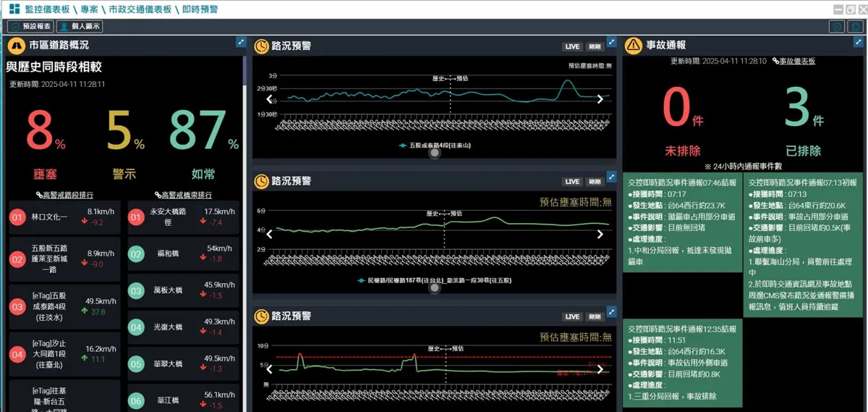Click the warning triangle icon beside 事故通報
Image resolution: width=868 pixels, height=412 pixels.
634,46
